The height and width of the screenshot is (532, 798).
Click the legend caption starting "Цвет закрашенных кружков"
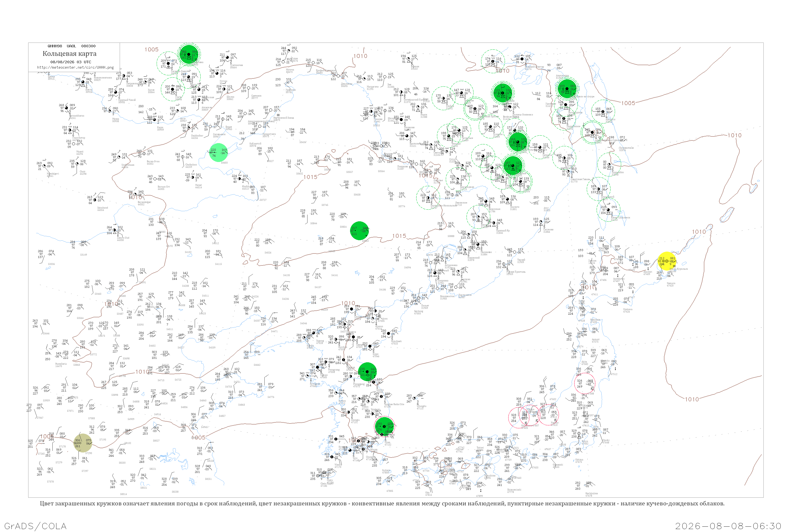(382, 504)
